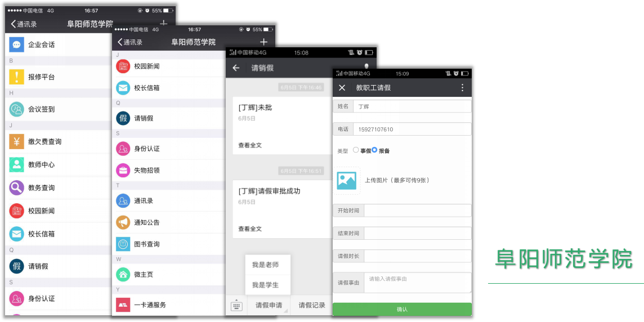The image size is (644, 322).
Task: Return to 通讯录 in second phone header
Action: click(x=130, y=42)
